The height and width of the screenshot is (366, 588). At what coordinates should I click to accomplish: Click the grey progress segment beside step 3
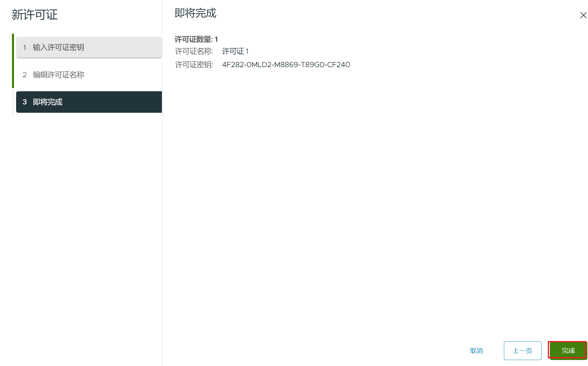(13, 102)
